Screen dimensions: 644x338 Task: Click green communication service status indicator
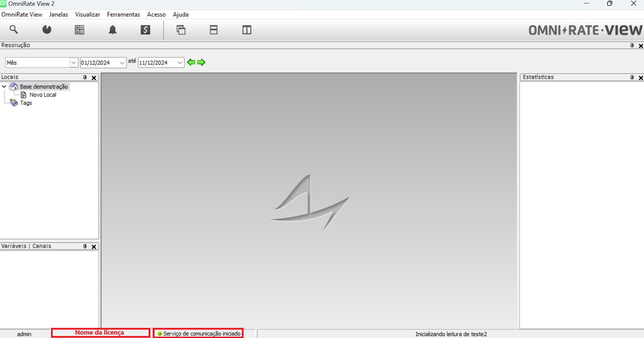[x=160, y=334]
